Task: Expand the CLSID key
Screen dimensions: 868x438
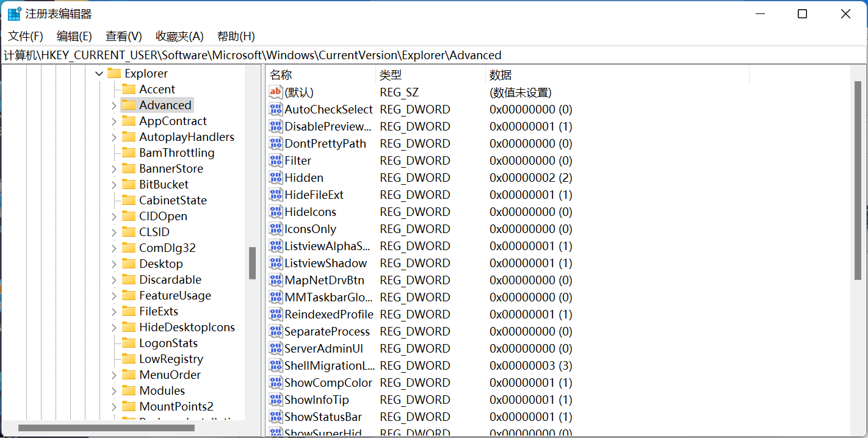Action: tap(114, 232)
